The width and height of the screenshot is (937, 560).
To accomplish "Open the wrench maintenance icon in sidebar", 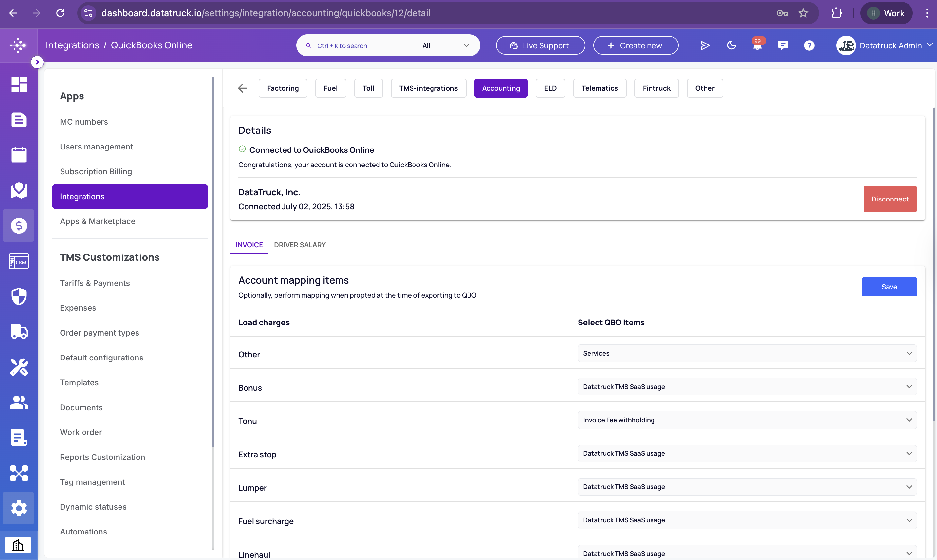I will click(x=19, y=367).
